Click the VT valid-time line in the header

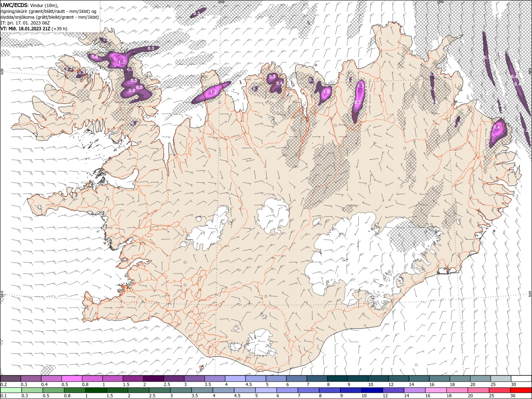(x=34, y=29)
